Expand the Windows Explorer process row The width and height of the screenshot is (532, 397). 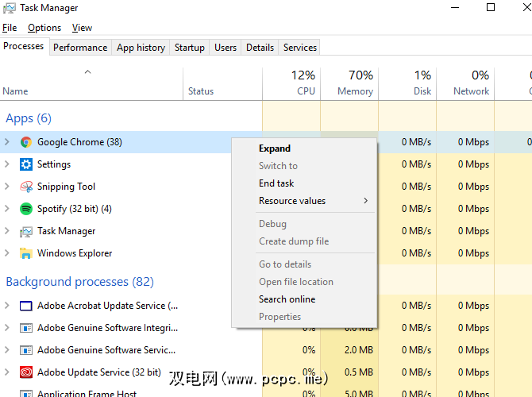[7, 253]
